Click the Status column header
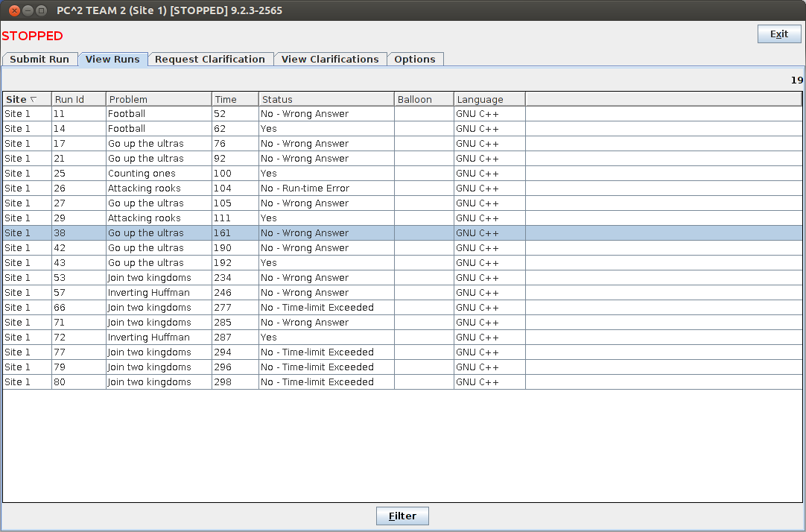Screen dimensions: 806x532 tap(326, 100)
